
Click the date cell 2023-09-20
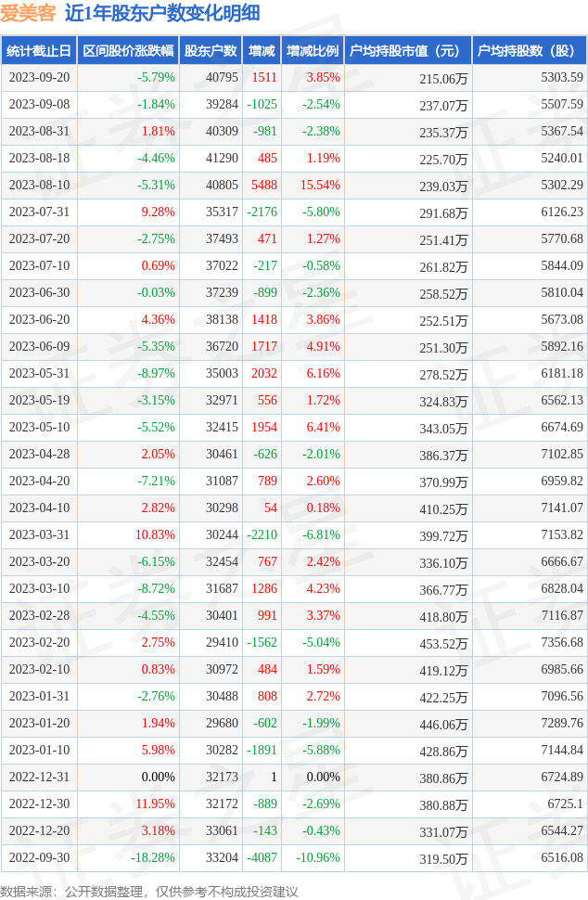[x=39, y=78]
